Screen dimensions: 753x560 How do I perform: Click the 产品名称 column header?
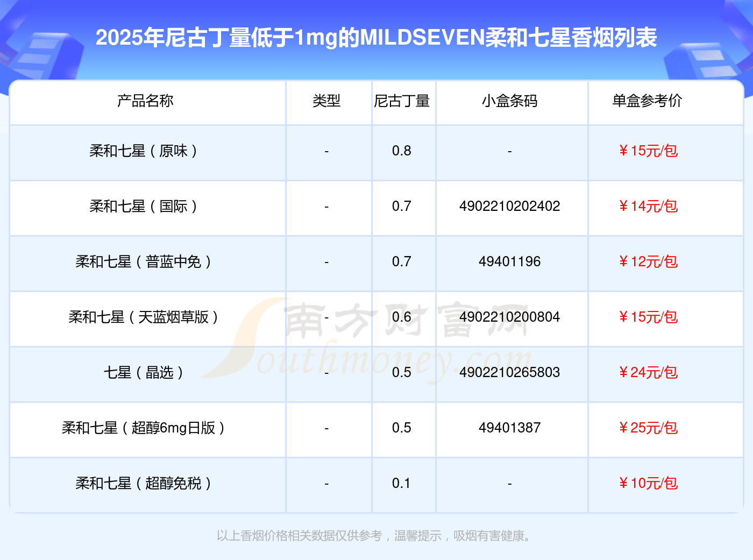click(x=145, y=101)
